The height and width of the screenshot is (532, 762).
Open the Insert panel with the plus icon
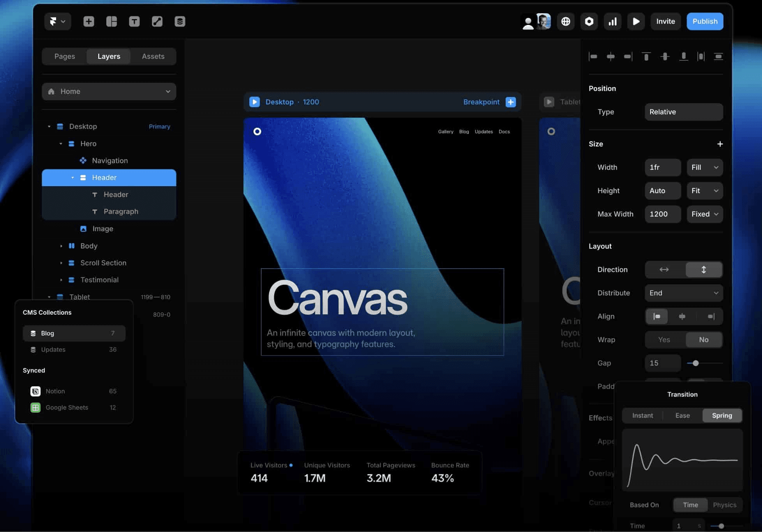pos(88,21)
